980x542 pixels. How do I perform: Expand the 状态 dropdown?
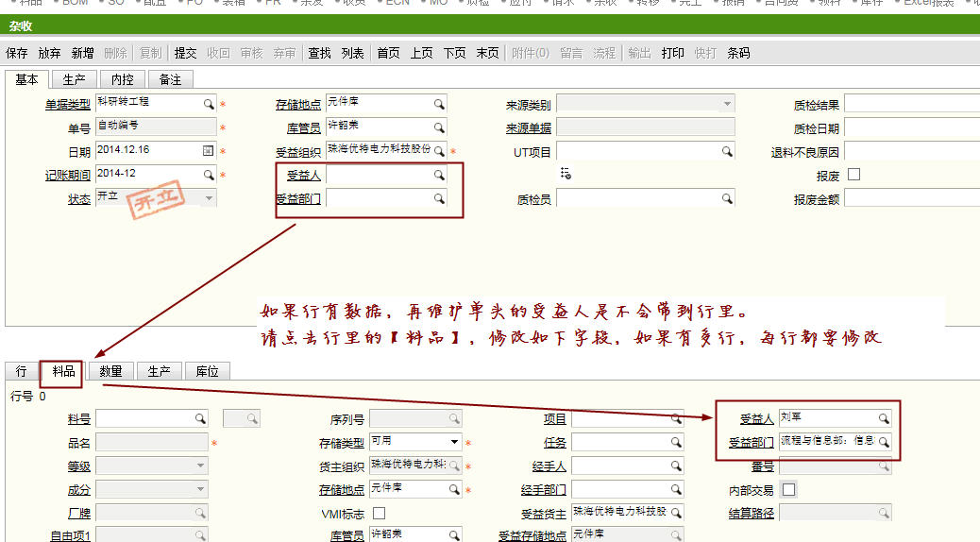tap(209, 198)
